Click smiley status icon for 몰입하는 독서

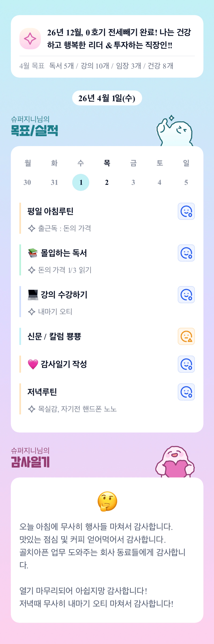coord(186,253)
